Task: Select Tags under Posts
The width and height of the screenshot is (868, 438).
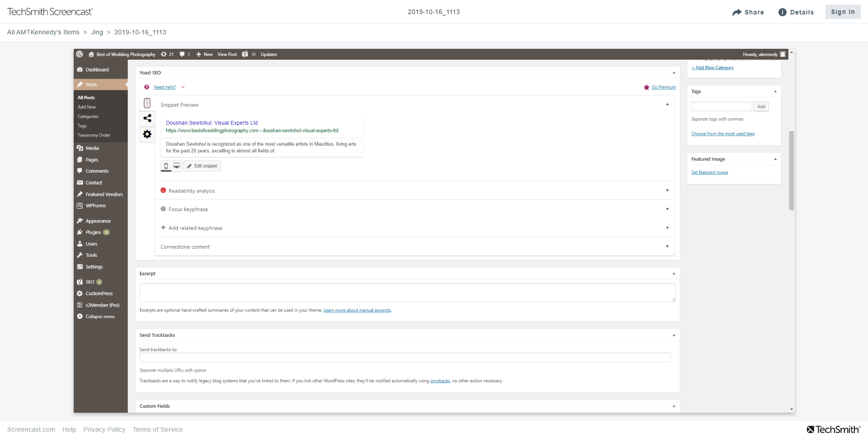Action: point(82,126)
